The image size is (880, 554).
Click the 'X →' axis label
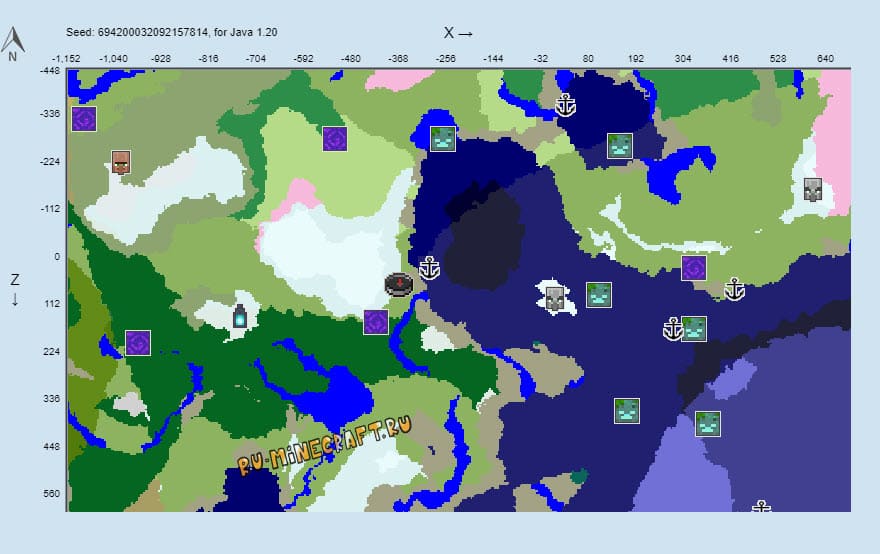(458, 33)
